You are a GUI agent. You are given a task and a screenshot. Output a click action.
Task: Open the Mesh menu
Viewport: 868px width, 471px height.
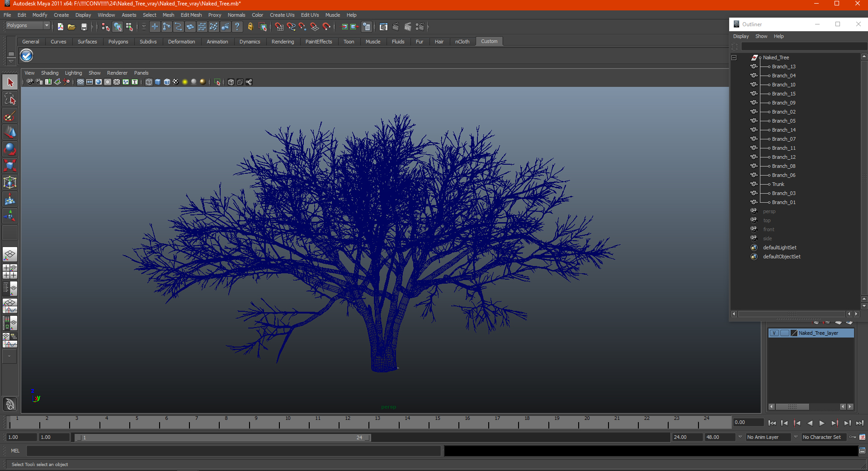tap(168, 15)
